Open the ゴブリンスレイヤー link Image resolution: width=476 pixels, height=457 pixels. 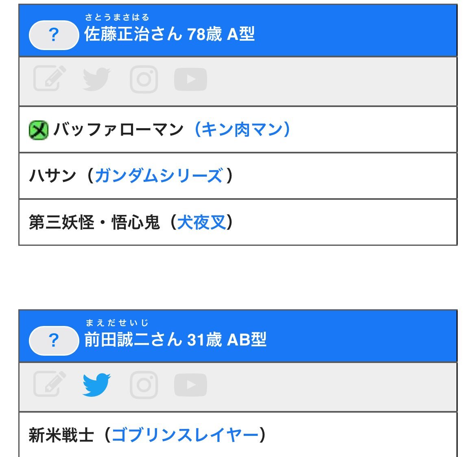tap(185, 435)
